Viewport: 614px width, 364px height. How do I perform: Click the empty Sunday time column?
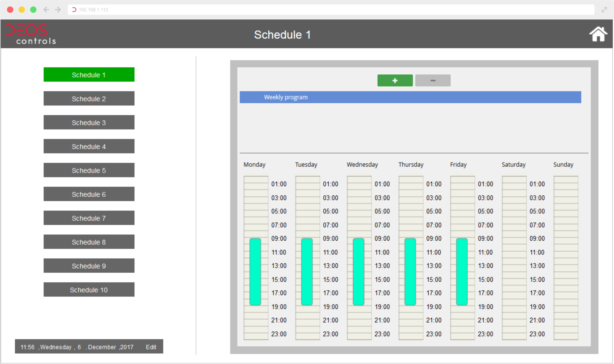point(566,258)
